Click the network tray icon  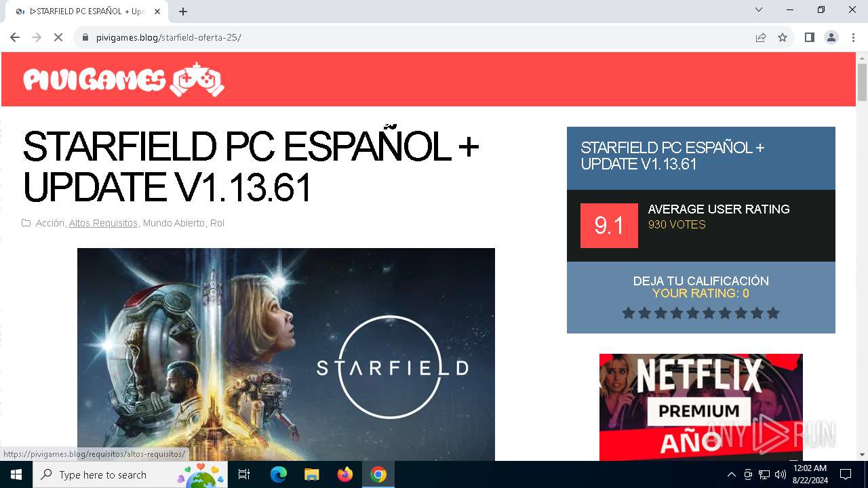[x=764, y=474]
